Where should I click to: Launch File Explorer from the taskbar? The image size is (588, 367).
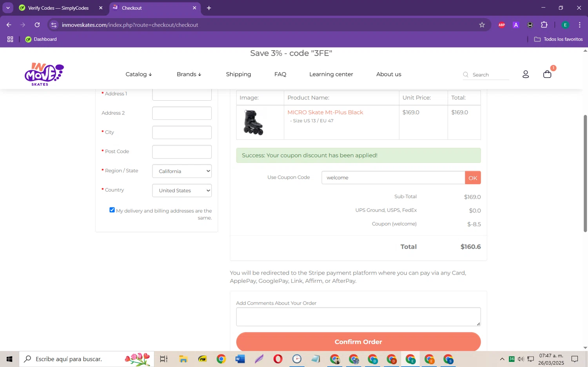[x=183, y=359]
